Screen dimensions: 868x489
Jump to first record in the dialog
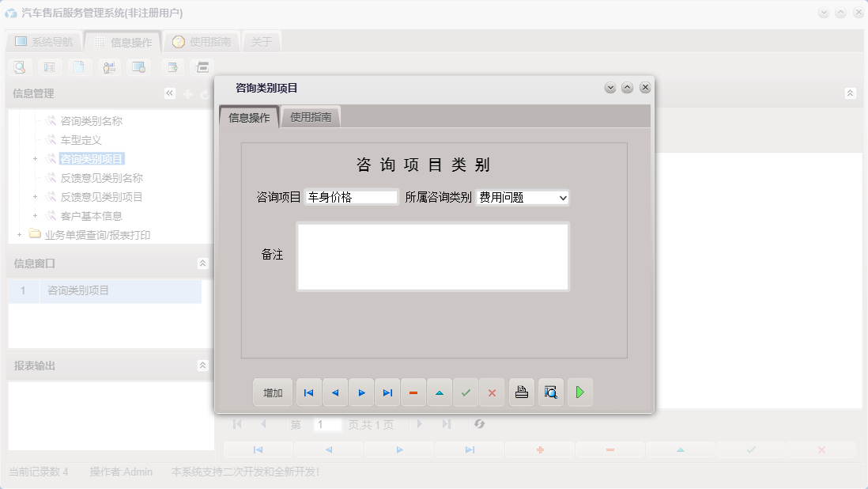point(308,392)
